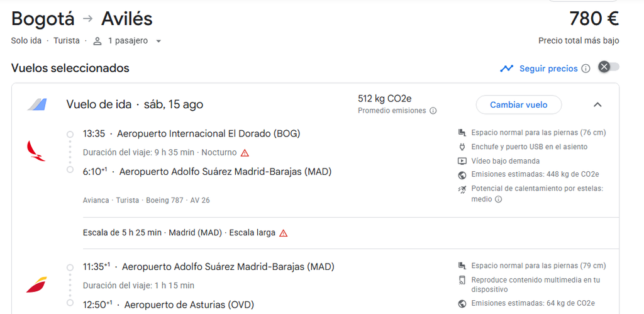Click the generic flight icon beside Vuelo de ida

coord(37,105)
